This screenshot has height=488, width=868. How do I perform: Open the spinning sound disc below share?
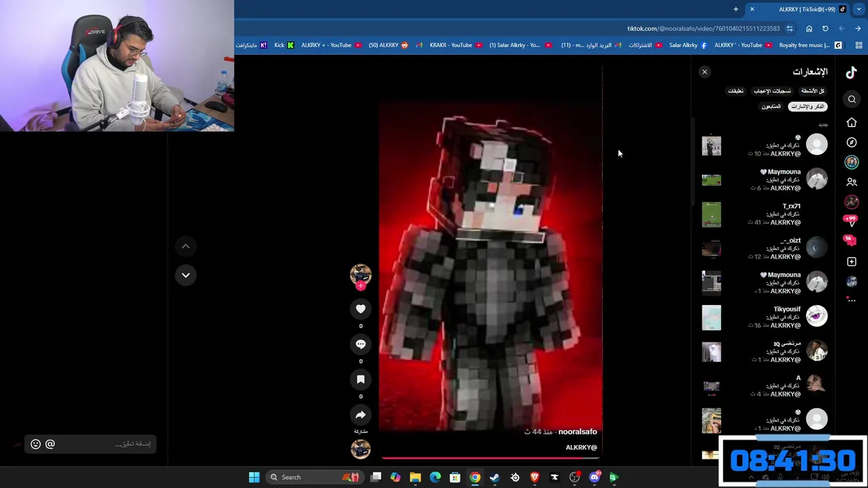coord(361,449)
